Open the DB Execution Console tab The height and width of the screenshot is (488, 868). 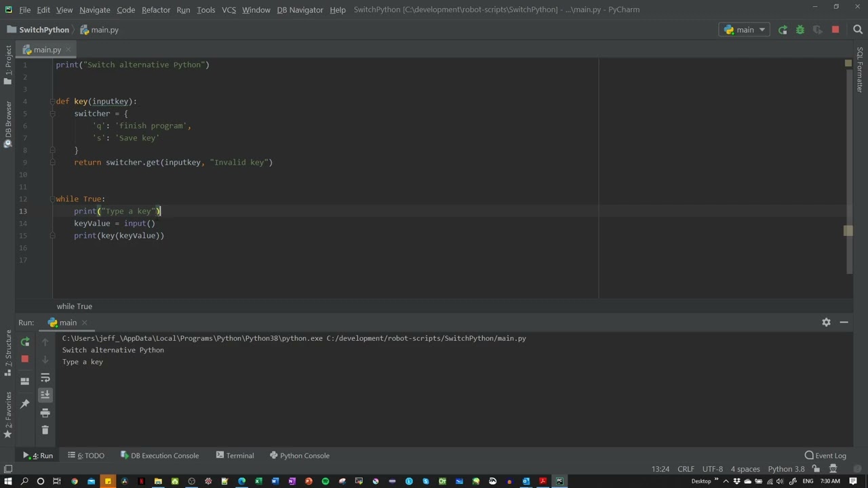point(159,455)
